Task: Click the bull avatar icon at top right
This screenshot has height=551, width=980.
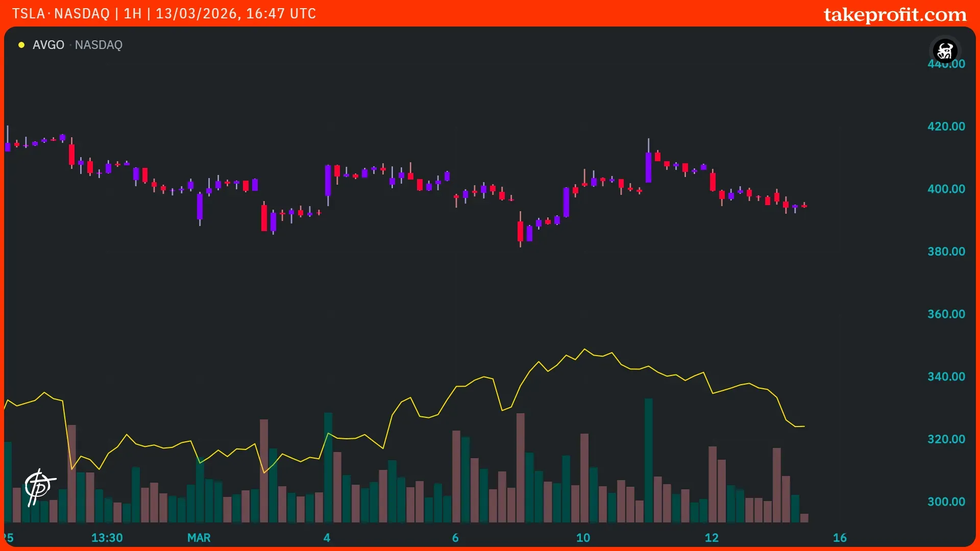Action: pos(945,51)
